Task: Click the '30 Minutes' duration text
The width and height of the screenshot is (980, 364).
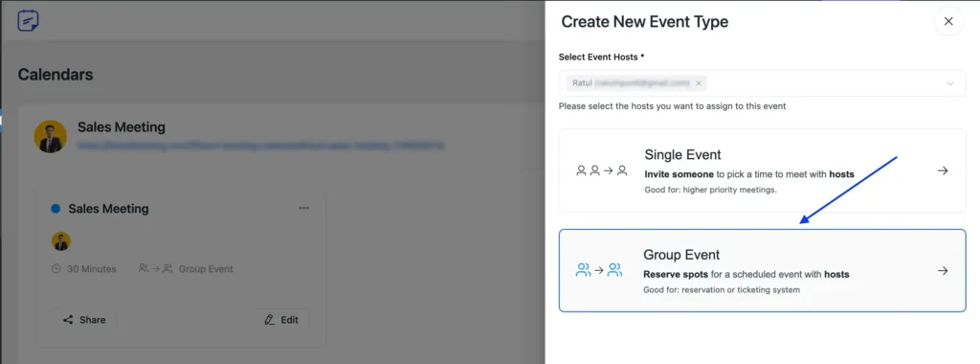Action: coord(91,269)
